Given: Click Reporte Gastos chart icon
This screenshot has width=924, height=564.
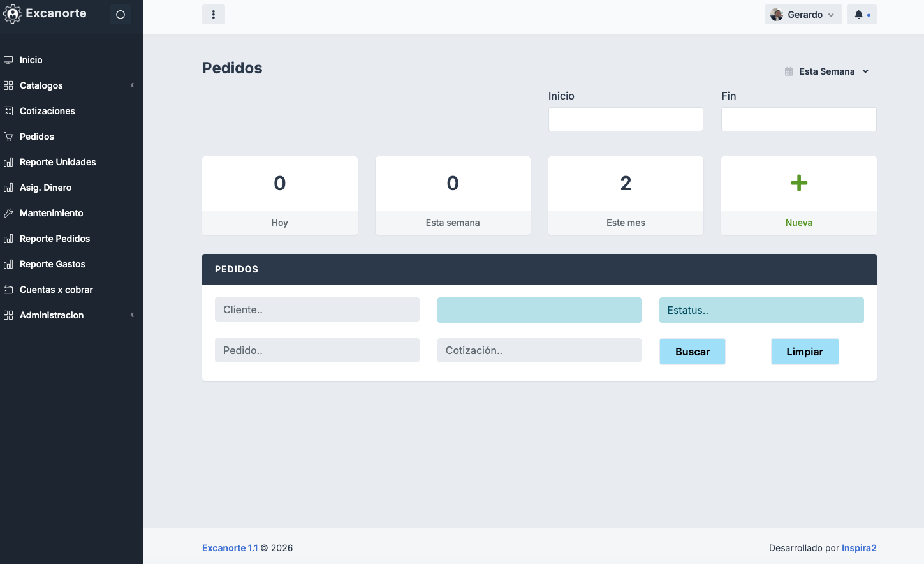Looking at the screenshot, I should point(8,264).
